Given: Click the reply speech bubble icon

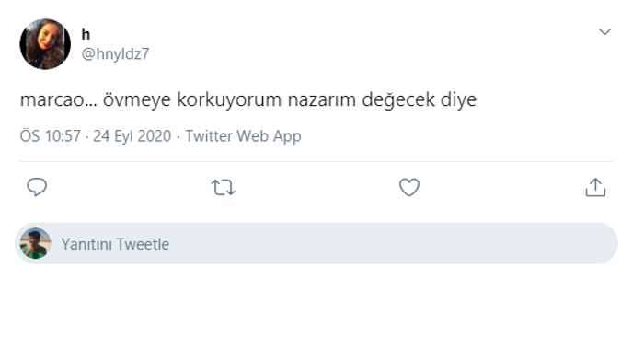Looking at the screenshot, I should 37,187.
